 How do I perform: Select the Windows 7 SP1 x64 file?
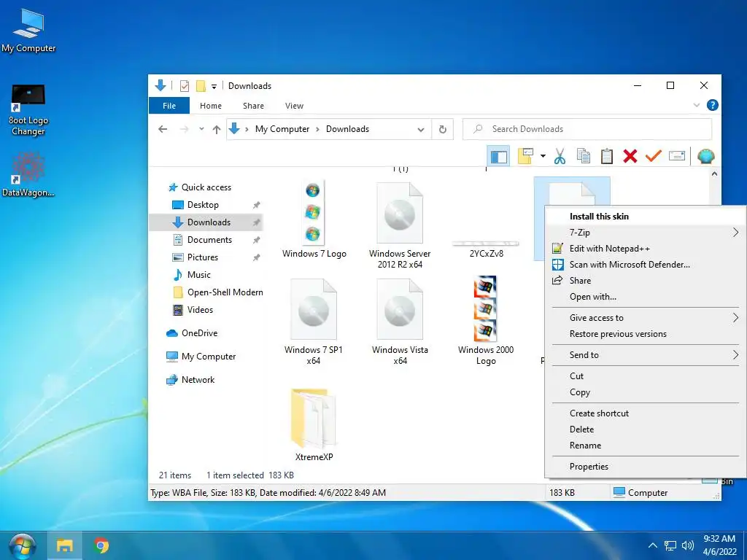(x=314, y=322)
